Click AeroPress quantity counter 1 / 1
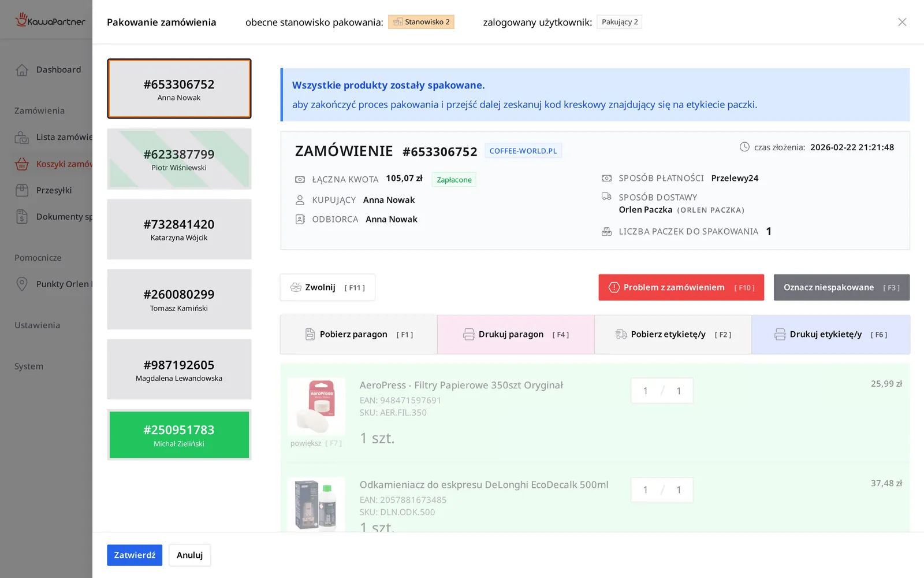This screenshot has width=924, height=578. [662, 391]
